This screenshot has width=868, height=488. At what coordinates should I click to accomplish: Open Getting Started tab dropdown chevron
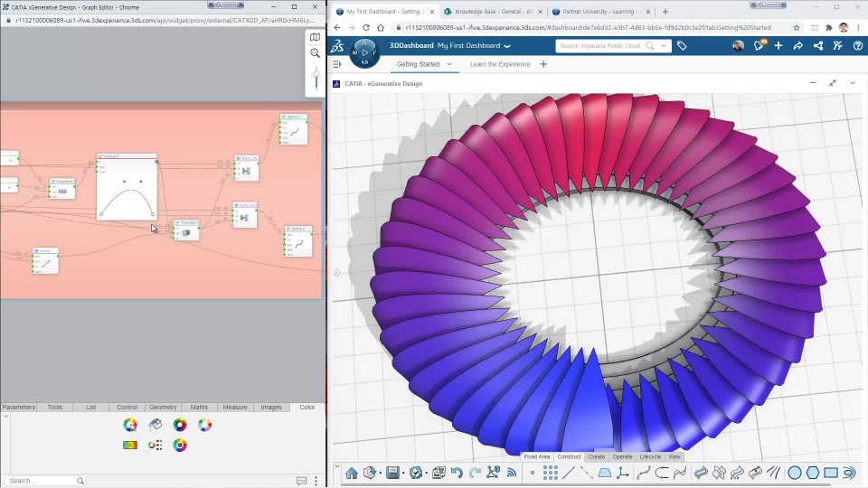[x=449, y=64]
